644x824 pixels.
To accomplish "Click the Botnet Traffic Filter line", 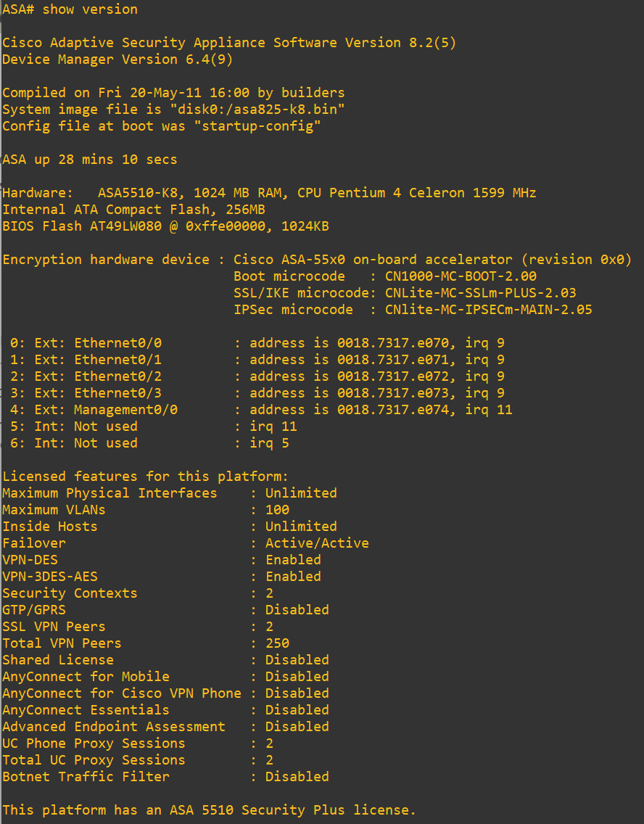I will (165, 777).
